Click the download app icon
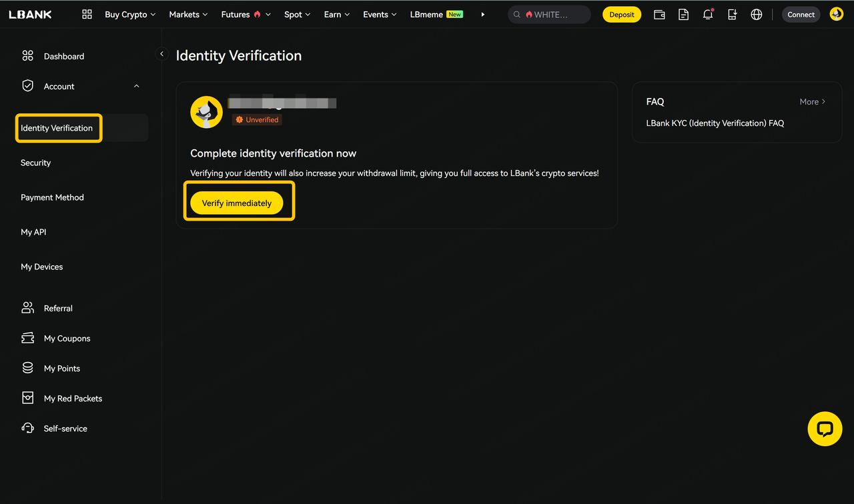The width and height of the screenshot is (854, 504). tap(732, 14)
